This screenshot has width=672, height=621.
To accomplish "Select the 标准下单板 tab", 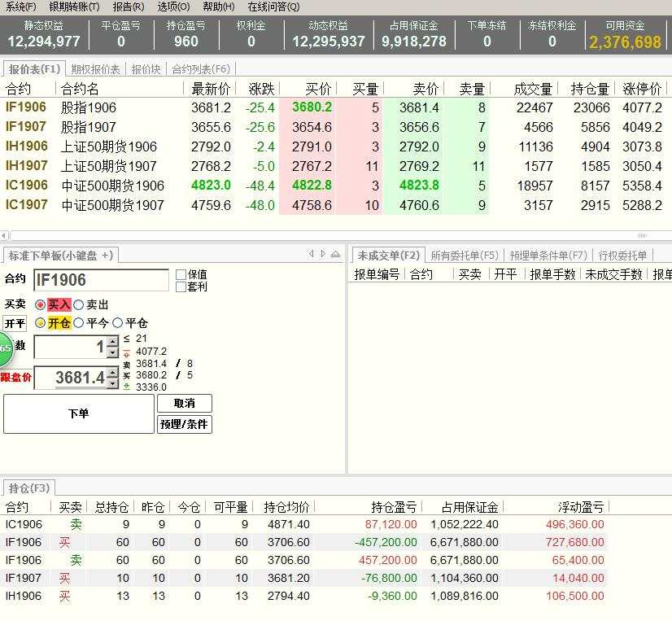I will tap(60, 256).
